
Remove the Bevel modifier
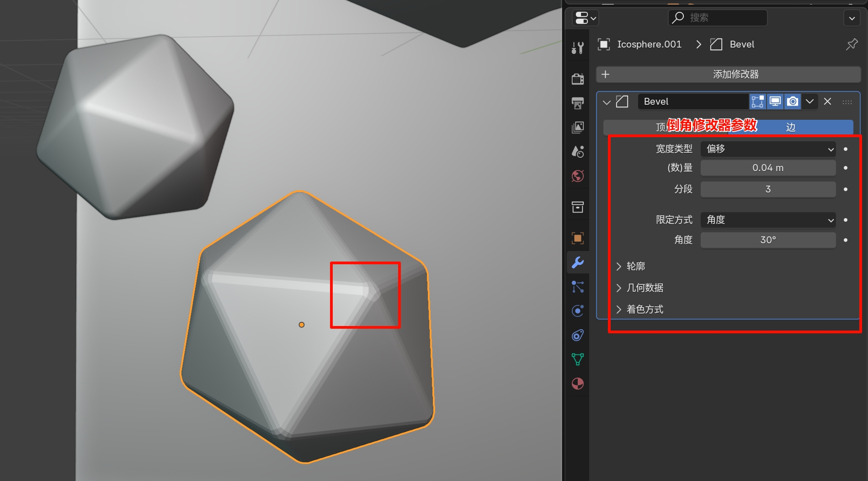coord(827,102)
